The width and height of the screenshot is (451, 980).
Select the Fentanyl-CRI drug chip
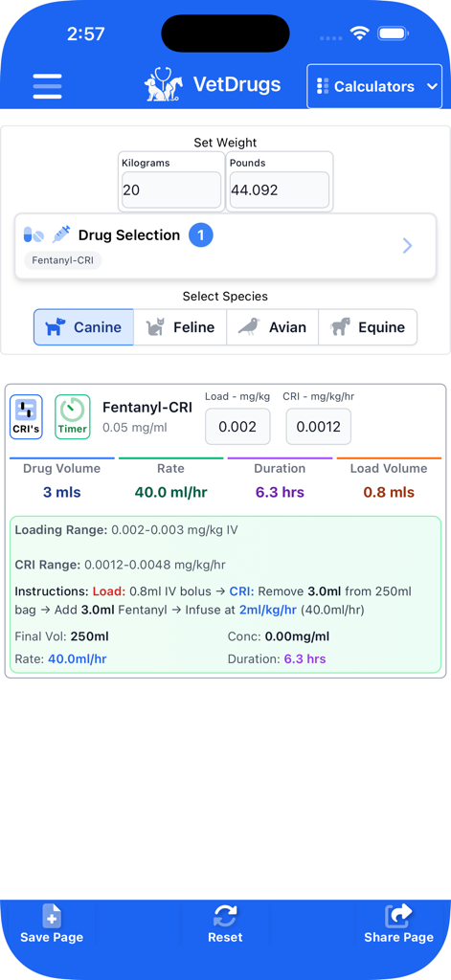[63, 260]
